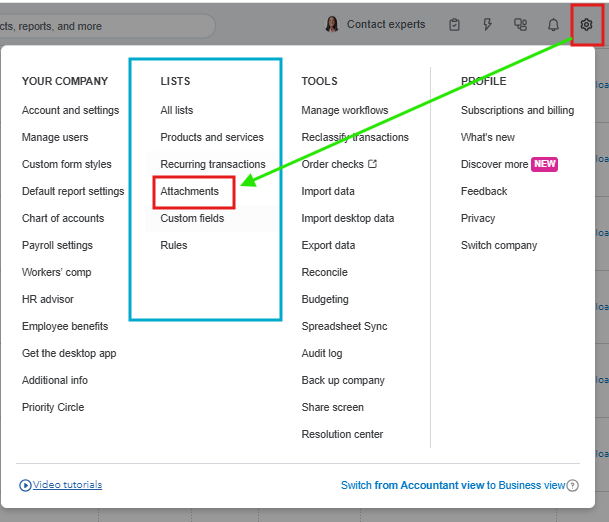The height and width of the screenshot is (522, 609).
Task: Open Feedback
Action: tap(484, 191)
